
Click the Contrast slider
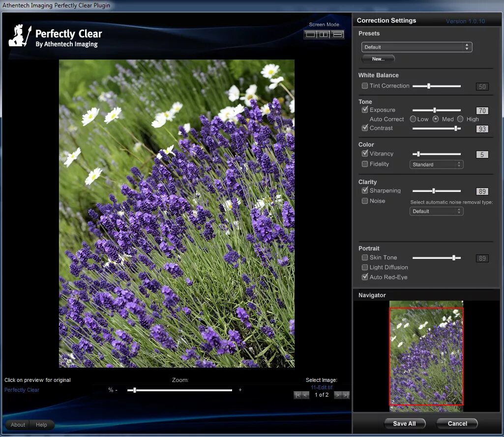[437, 128]
